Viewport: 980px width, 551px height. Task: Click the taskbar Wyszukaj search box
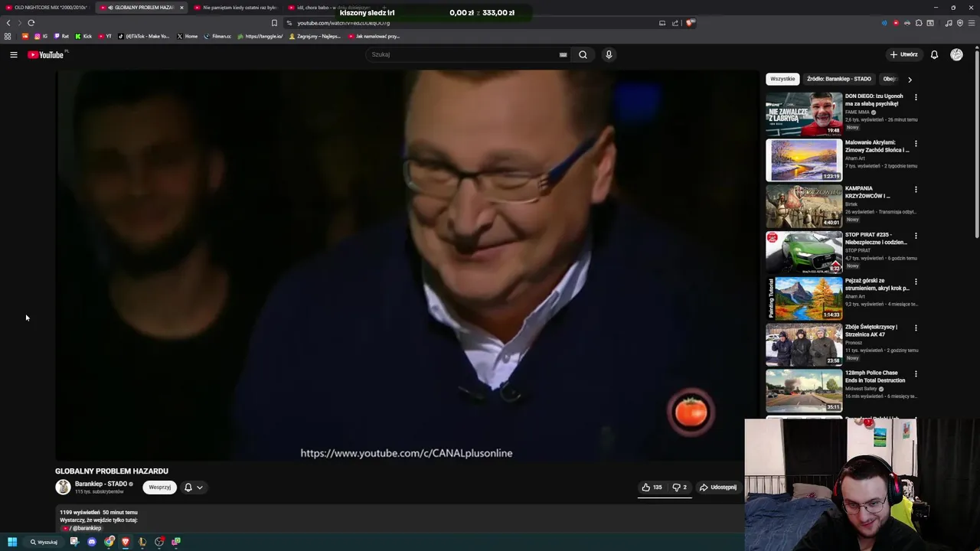[x=44, y=542]
